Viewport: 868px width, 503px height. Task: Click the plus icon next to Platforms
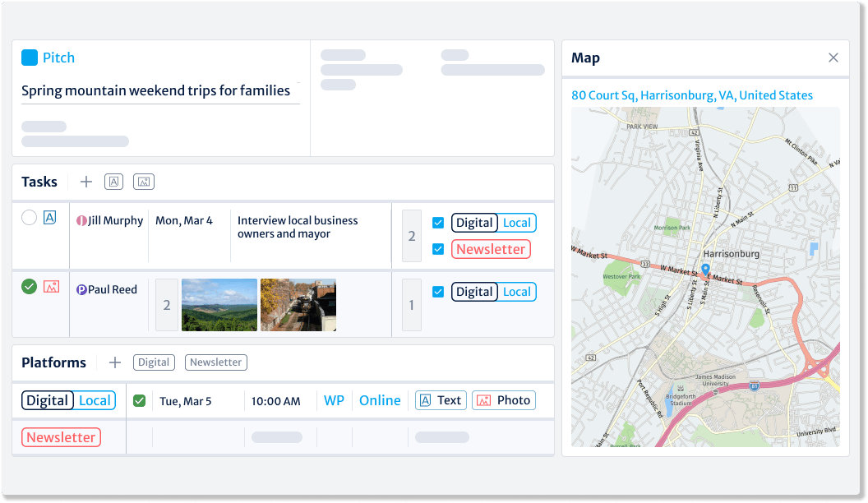click(115, 362)
